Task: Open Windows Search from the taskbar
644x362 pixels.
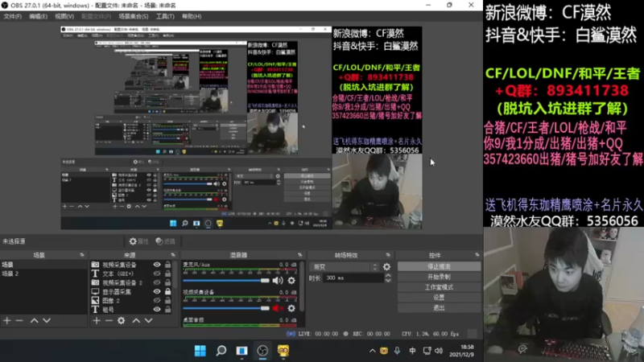Action: [221, 351]
